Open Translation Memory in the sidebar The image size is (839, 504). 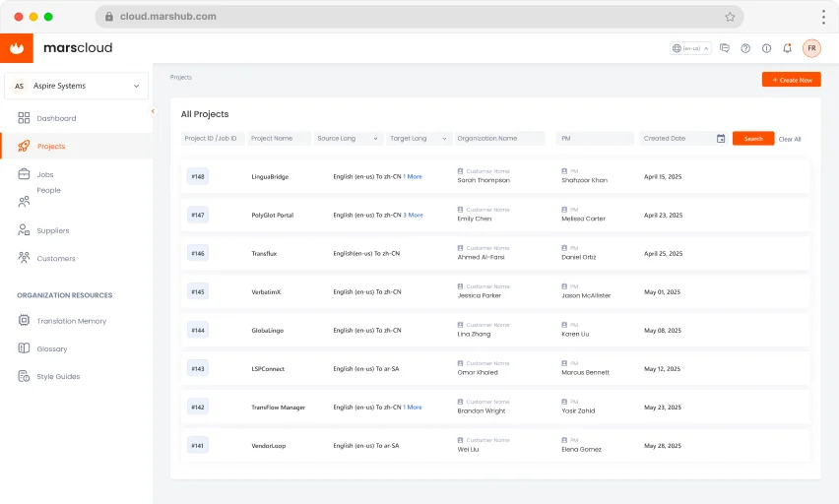point(71,321)
